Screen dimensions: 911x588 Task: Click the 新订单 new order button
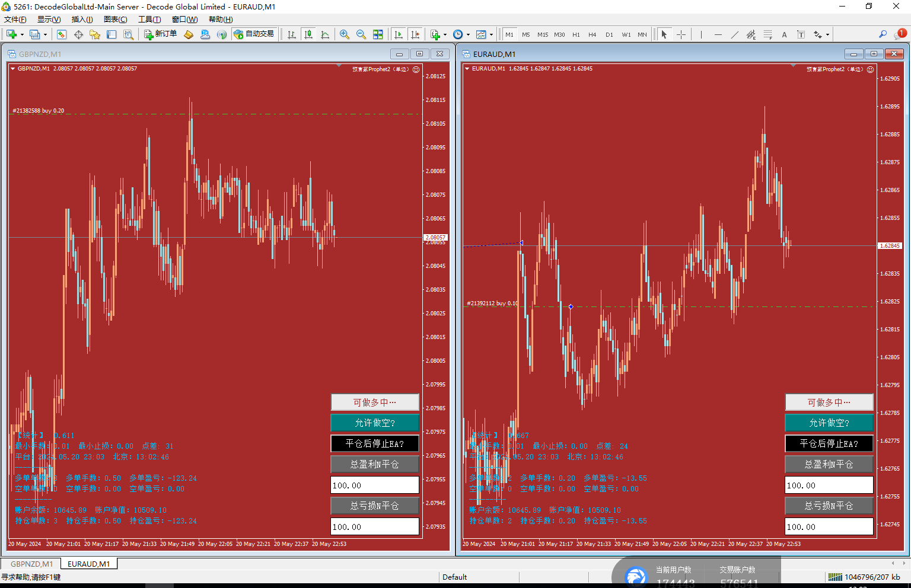coord(160,34)
